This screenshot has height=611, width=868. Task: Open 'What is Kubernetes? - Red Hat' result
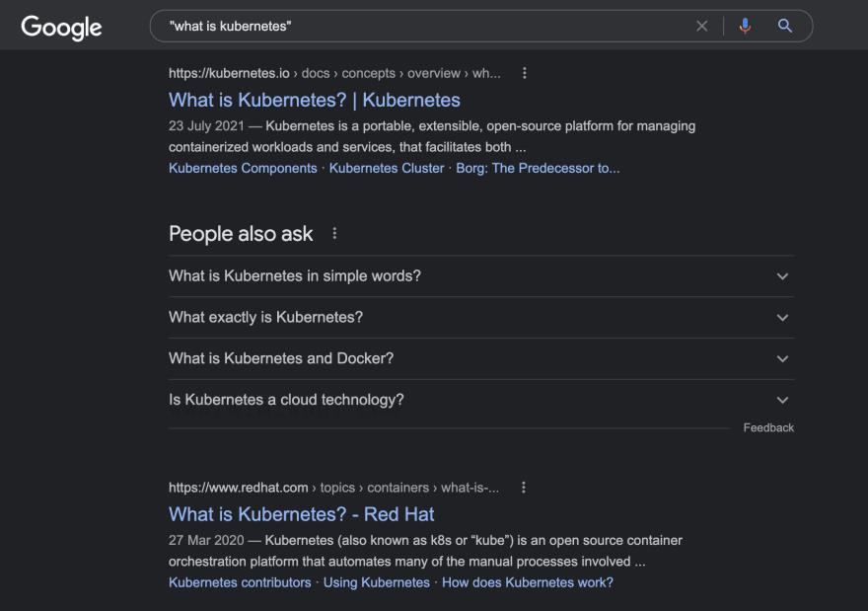point(301,514)
